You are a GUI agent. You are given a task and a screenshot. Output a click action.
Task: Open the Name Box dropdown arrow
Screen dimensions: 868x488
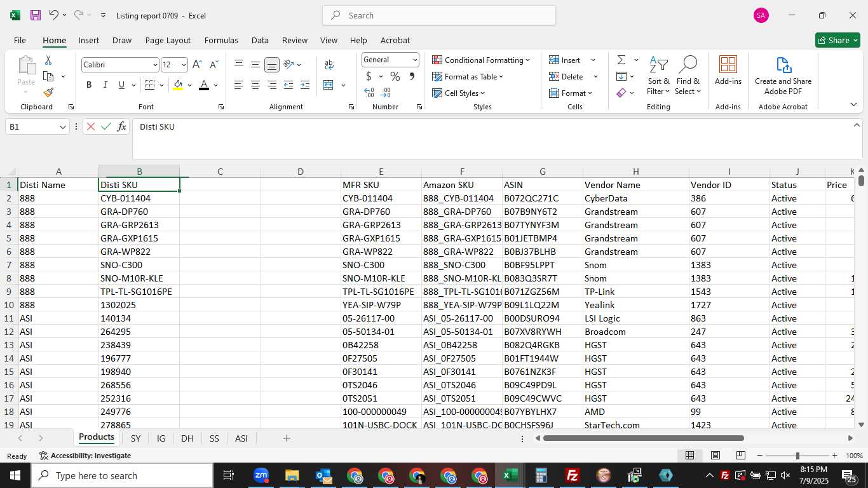63,127
